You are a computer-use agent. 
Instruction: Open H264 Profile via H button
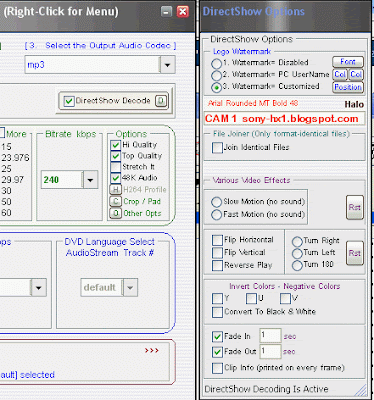click(x=115, y=190)
